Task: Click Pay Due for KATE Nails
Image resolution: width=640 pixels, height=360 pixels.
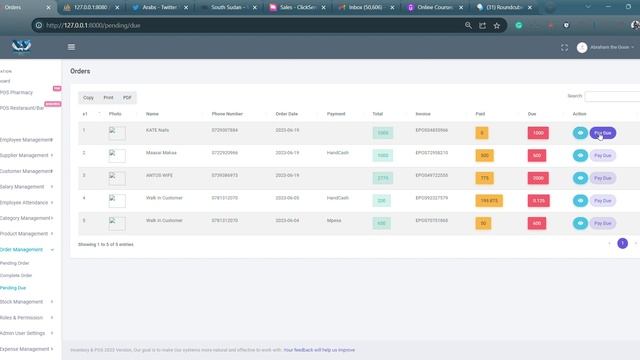Action: coord(602,133)
